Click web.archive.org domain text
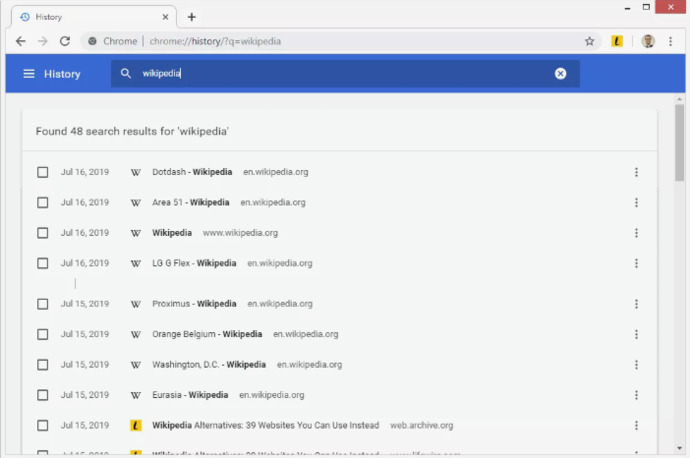Screen dimensions: 690x458 [x=422, y=425]
